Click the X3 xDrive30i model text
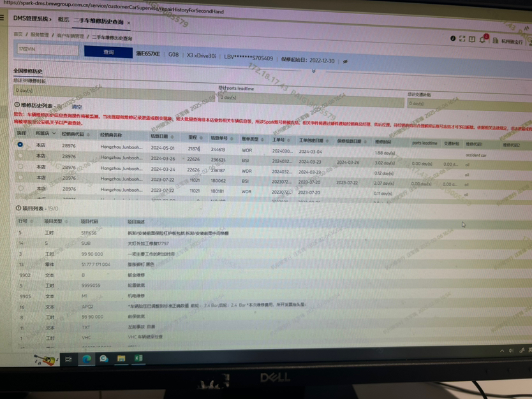 [x=201, y=55]
